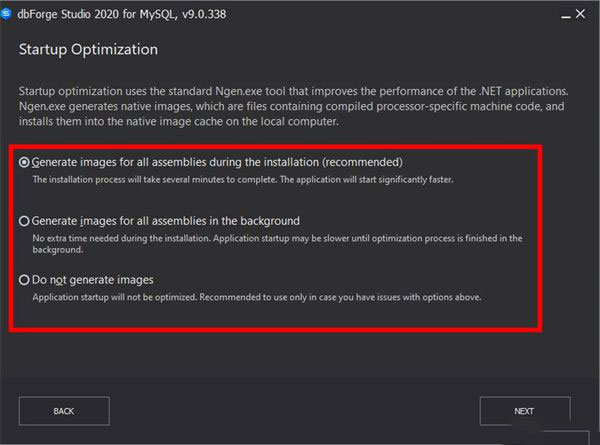Select radio circle for generating images during installation
The width and height of the screenshot is (600, 445).
click(x=24, y=162)
